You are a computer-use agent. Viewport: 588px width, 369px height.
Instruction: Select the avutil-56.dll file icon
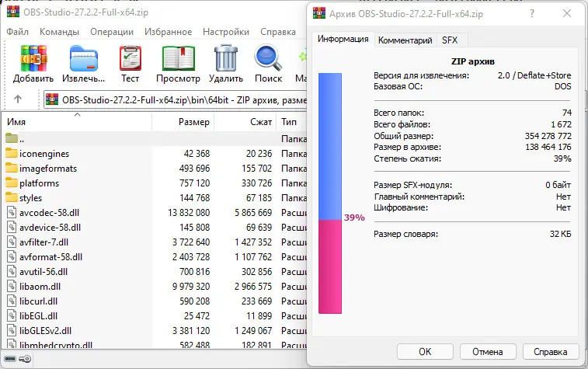coord(12,271)
